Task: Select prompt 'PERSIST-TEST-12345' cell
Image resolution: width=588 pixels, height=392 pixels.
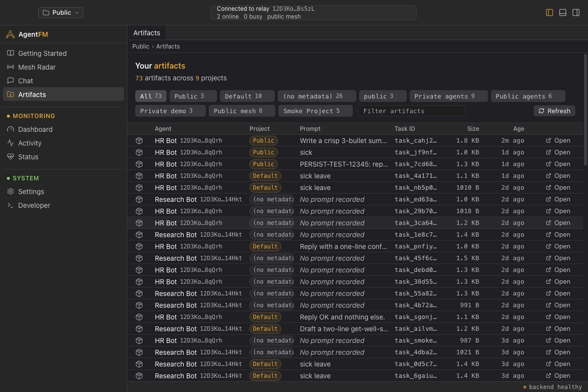Action: pos(344,164)
